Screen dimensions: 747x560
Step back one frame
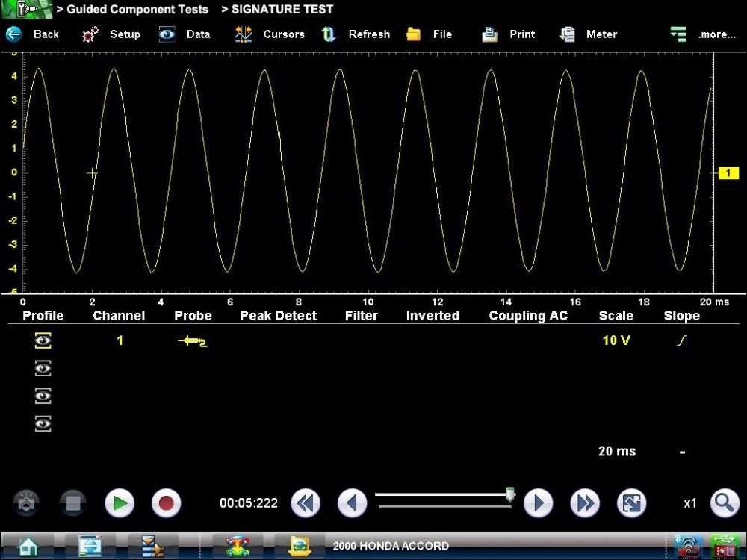coord(352,503)
